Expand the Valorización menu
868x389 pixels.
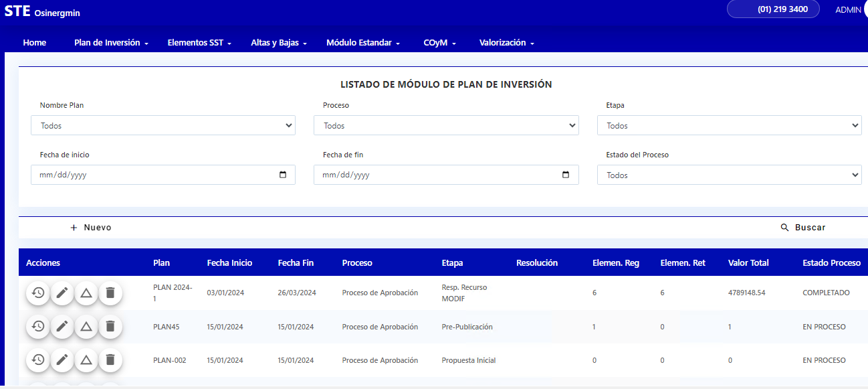(507, 43)
